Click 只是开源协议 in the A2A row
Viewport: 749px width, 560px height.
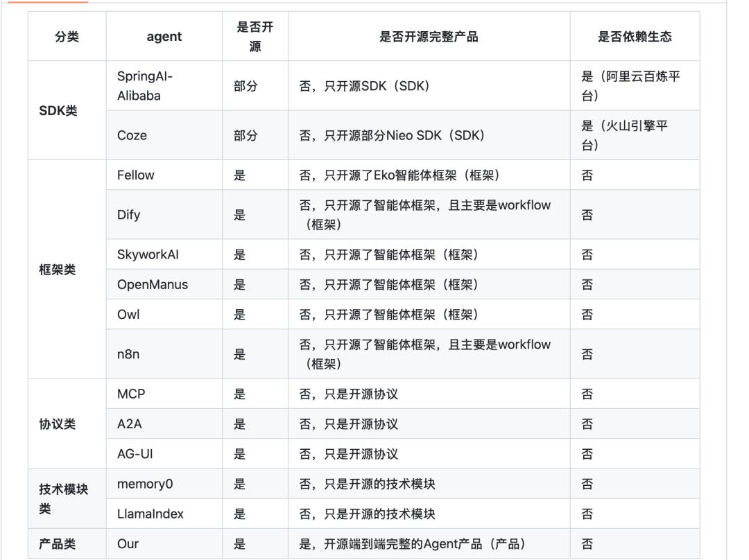point(429,423)
